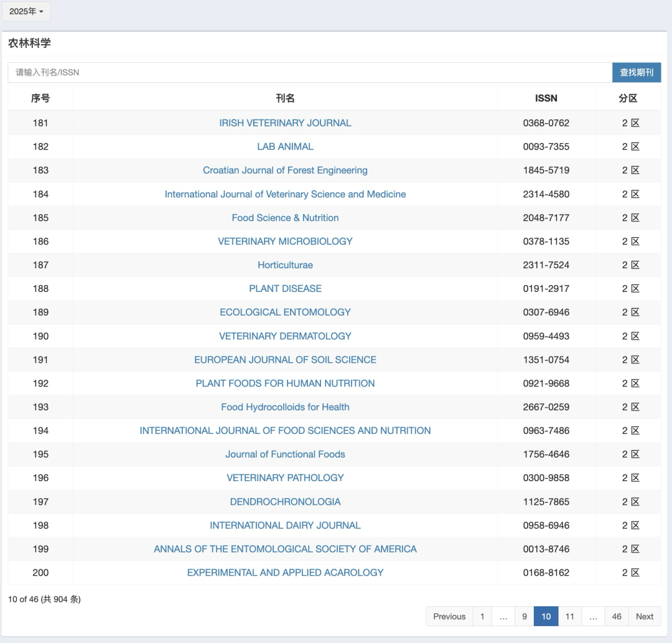Image resolution: width=672 pixels, height=643 pixels.
Task: Click the first pagination ellipsis after page 1
Action: pyautogui.click(x=503, y=616)
